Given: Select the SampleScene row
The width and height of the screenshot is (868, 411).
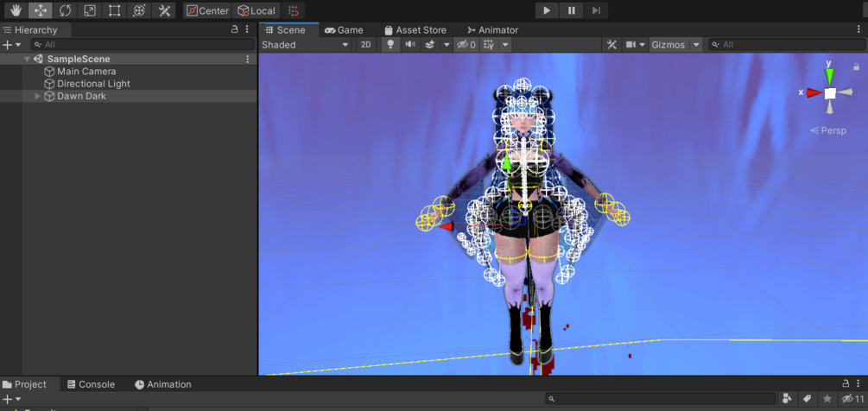Looking at the screenshot, I should 129,60.
